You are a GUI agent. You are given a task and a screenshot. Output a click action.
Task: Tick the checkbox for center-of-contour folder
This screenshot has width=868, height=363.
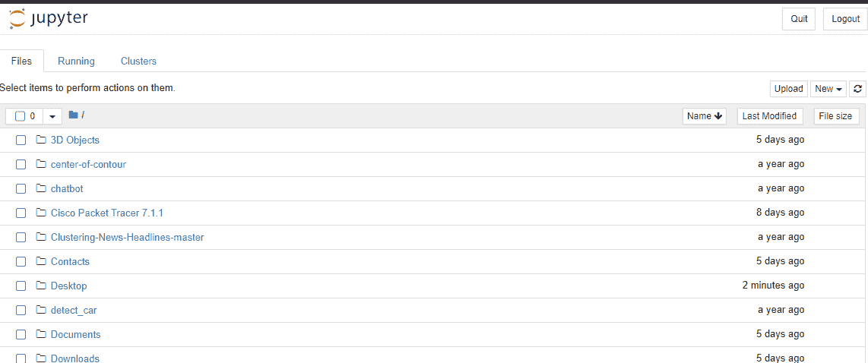click(21, 164)
